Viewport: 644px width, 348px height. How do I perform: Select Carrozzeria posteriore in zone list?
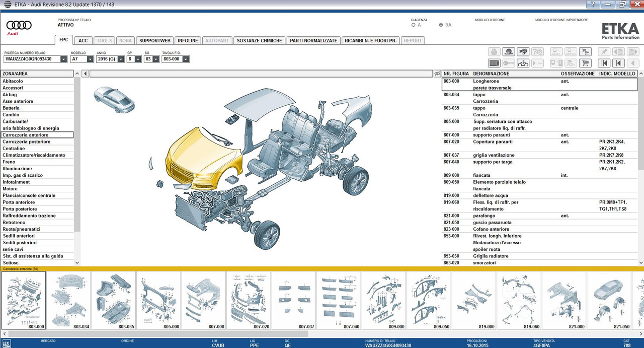pos(26,142)
